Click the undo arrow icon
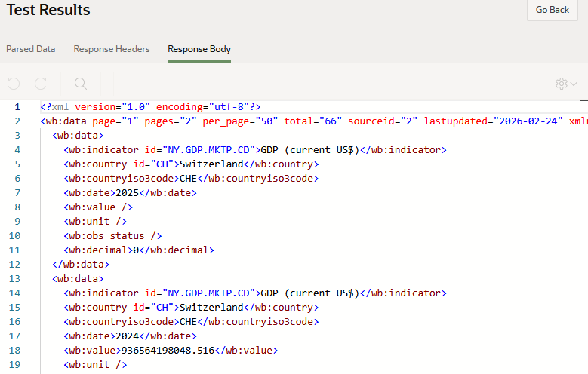Viewport: 588px width, 374px height. click(14, 83)
